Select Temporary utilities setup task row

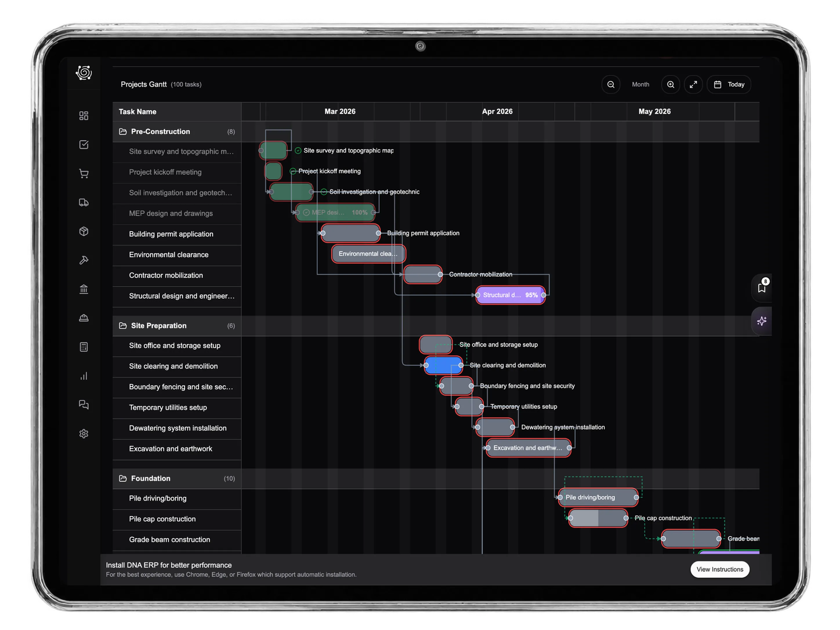tap(177, 408)
